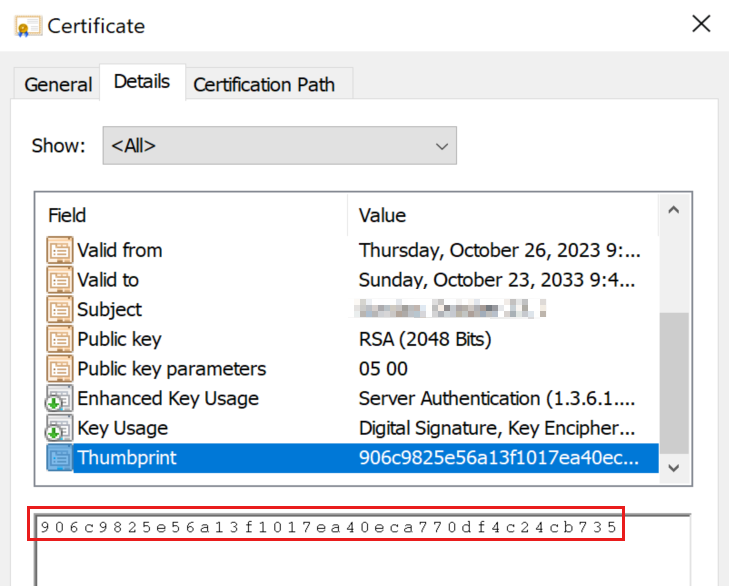Click the Public key parameters icon
Screen dimensions: 729x586
(x=60, y=369)
